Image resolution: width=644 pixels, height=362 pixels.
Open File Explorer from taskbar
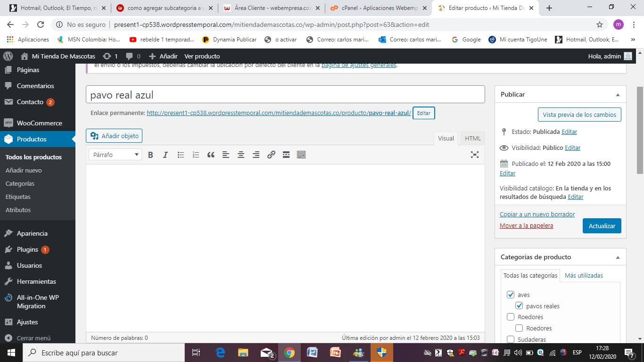(243, 353)
